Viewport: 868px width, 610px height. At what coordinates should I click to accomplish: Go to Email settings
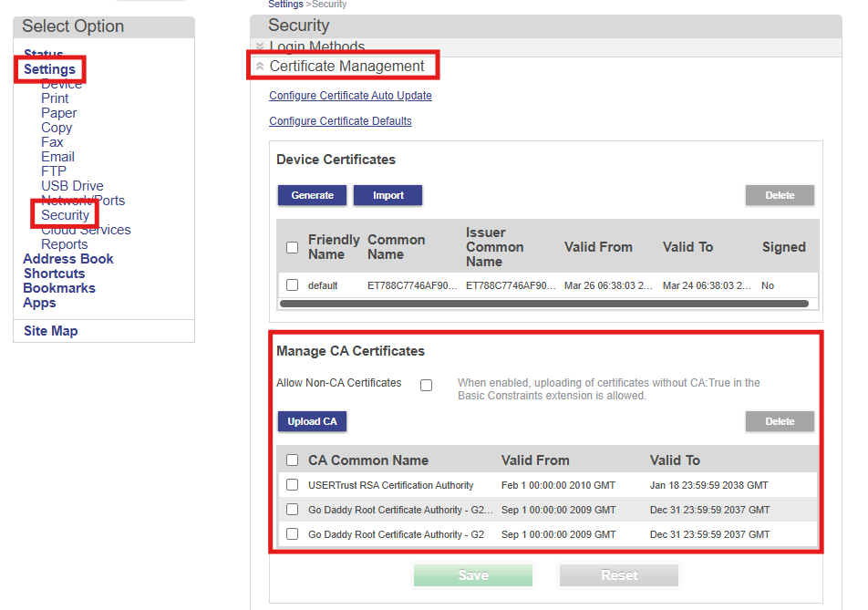[x=57, y=157]
